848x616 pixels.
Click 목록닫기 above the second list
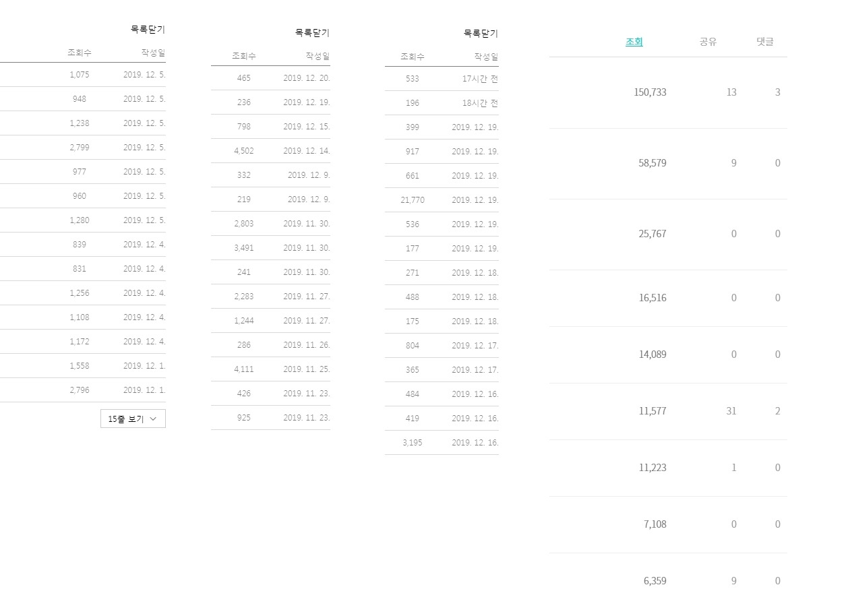click(x=311, y=32)
